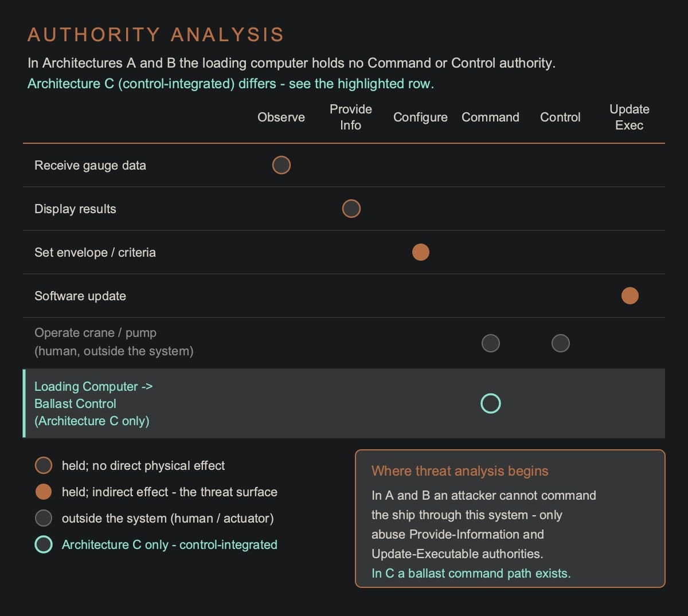Click the filled Configure dot for Set envelope / criteria

tap(420, 252)
